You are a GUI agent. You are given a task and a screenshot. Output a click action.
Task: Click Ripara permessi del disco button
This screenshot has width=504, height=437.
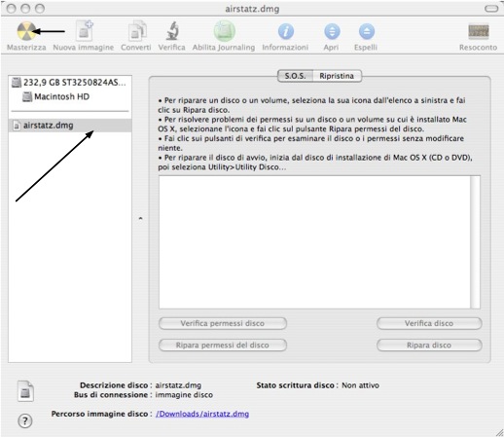coord(223,346)
